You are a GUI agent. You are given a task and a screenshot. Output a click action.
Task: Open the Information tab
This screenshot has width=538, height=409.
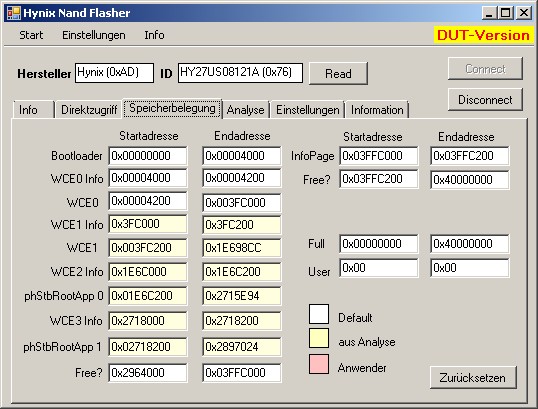(x=377, y=110)
